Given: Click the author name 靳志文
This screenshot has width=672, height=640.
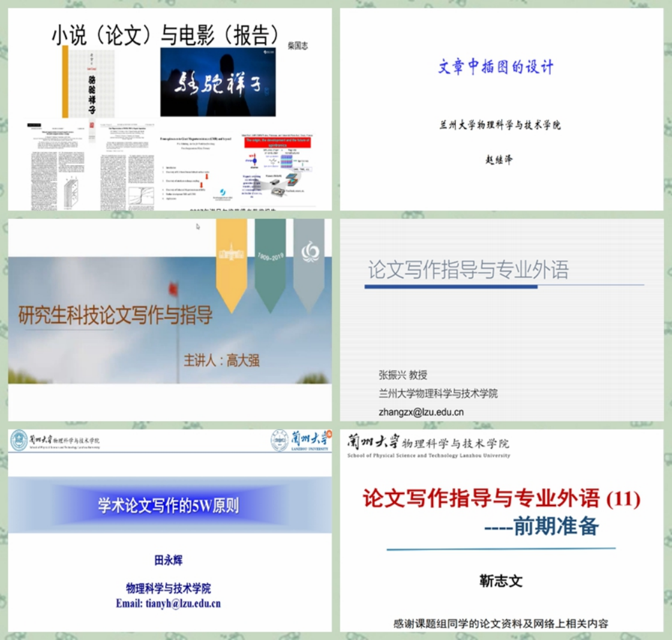Looking at the screenshot, I should tap(500, 581).
